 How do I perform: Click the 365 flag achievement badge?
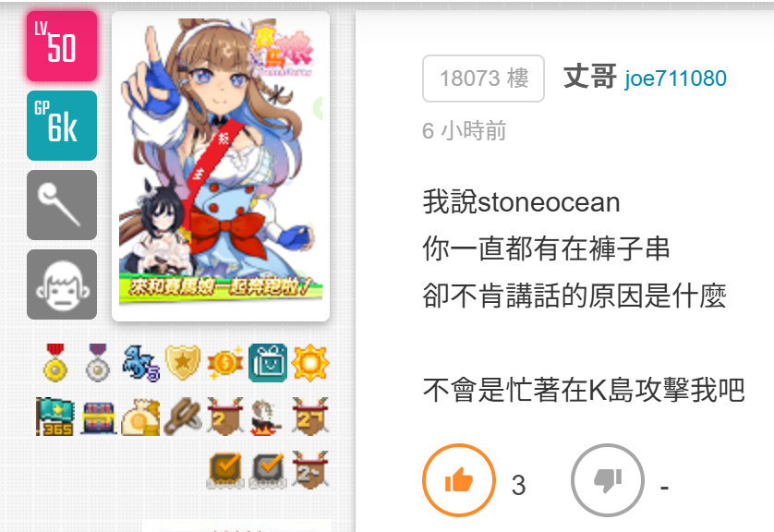[55, 417]
